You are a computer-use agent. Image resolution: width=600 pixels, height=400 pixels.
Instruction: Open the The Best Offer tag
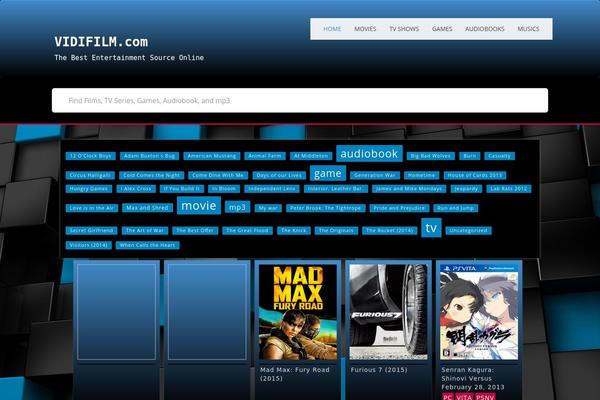(195, 230)
